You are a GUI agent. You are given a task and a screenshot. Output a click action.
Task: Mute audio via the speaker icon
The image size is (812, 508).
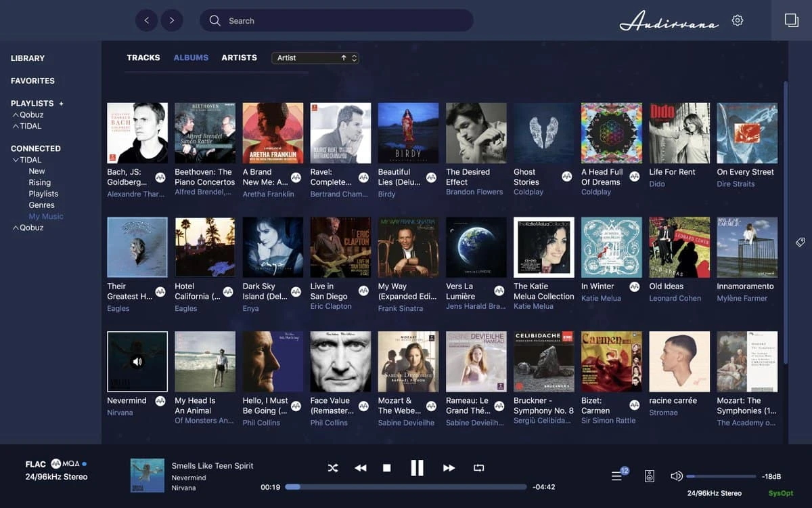point(677,475)
